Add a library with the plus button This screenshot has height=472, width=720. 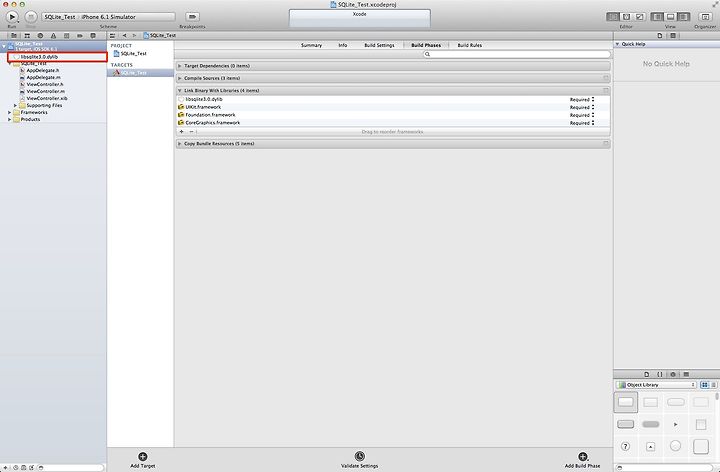point(181,132)
